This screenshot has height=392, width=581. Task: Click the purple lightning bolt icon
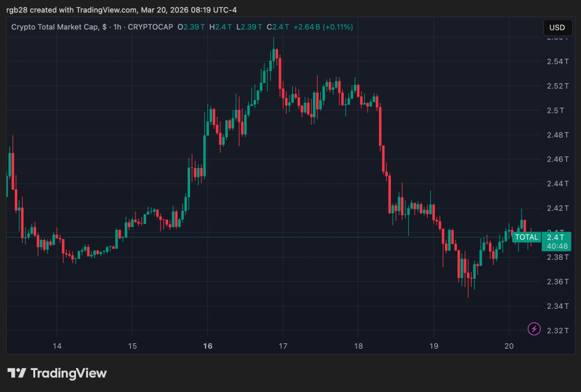click(x=533, y=328)
